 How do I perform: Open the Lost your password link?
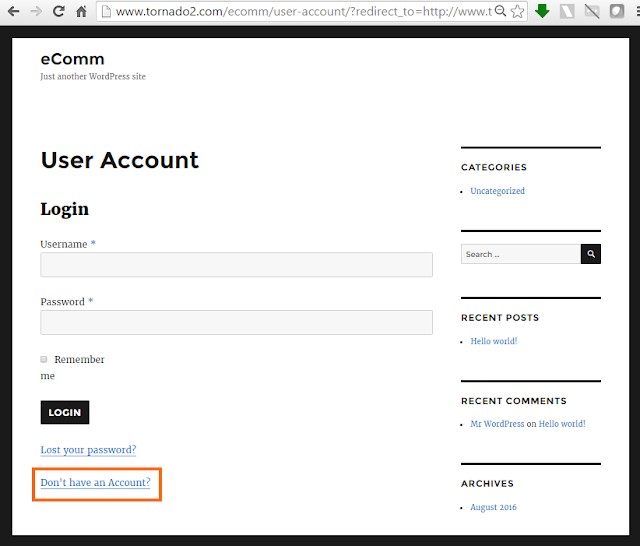[88, 450]
